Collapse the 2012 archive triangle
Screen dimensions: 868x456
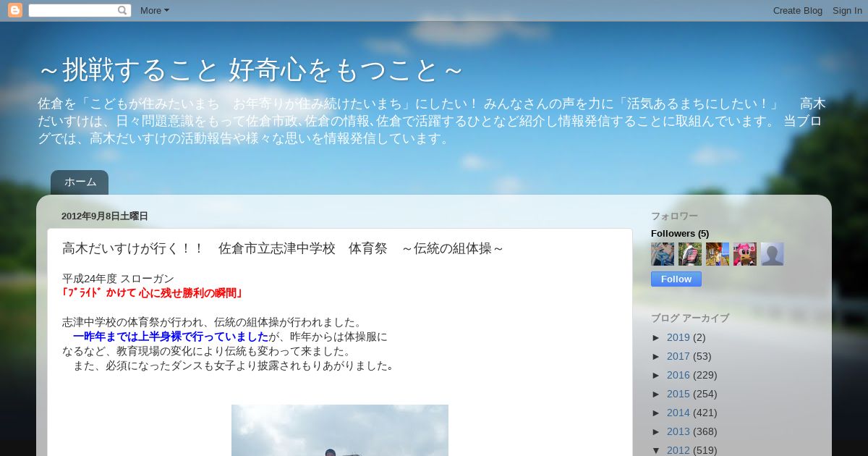[657, 450]
